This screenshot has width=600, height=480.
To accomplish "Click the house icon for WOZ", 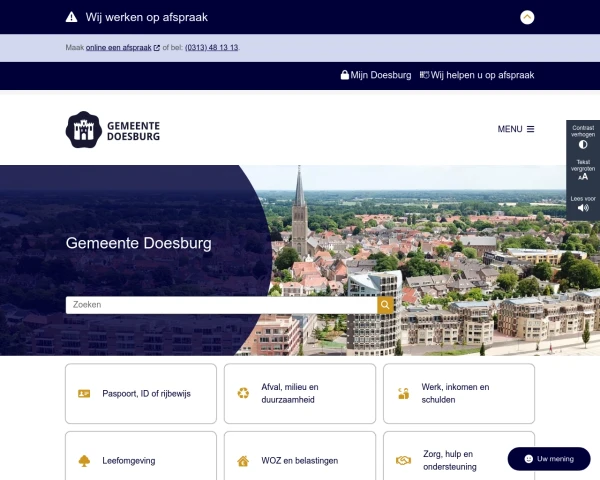I will (243, 461).
